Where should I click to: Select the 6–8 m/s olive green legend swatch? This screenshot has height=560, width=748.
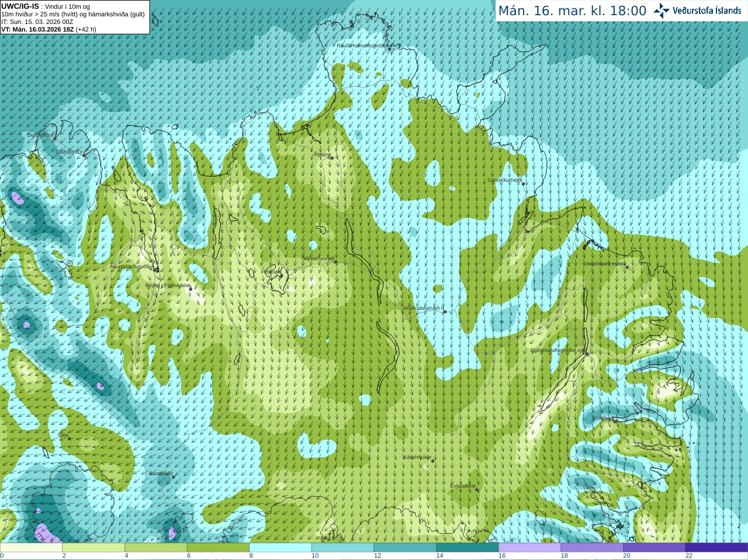218,548
